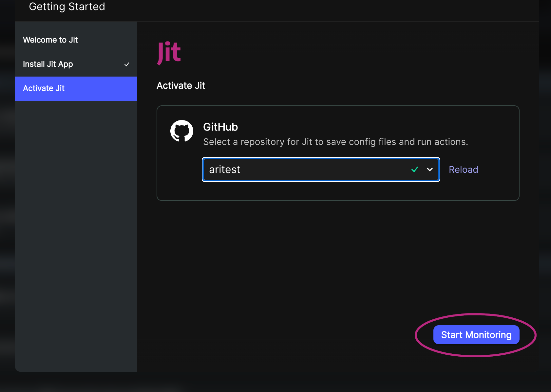
Task: Open Welcome to Jit step
Action: click(76, 40)
